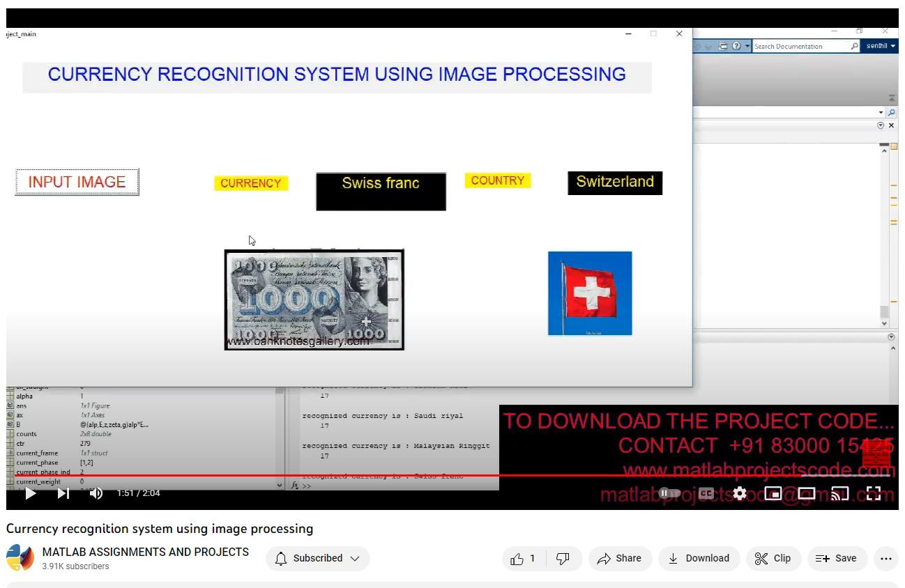Expand the help dropdown arrow
This screenshot has height=588, width=905.
(747, 46)
